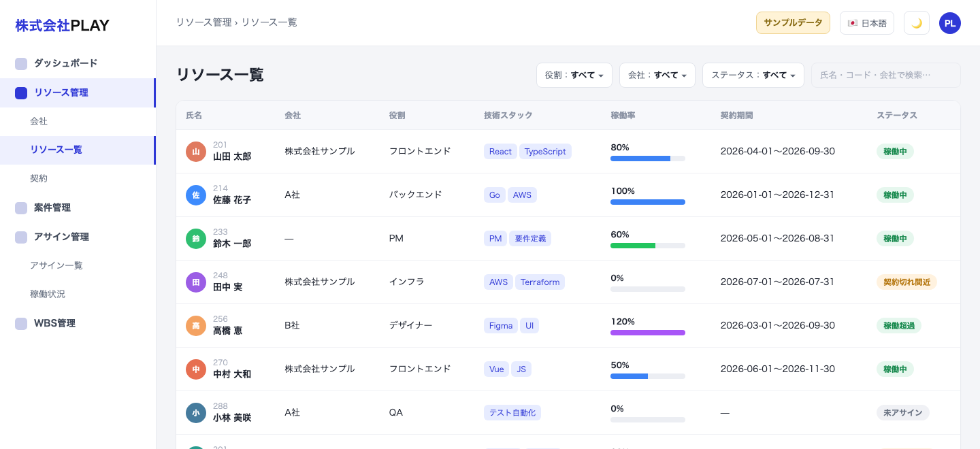Click the 60% green utilization bar

pyautogui.click(x=648, y=246)
